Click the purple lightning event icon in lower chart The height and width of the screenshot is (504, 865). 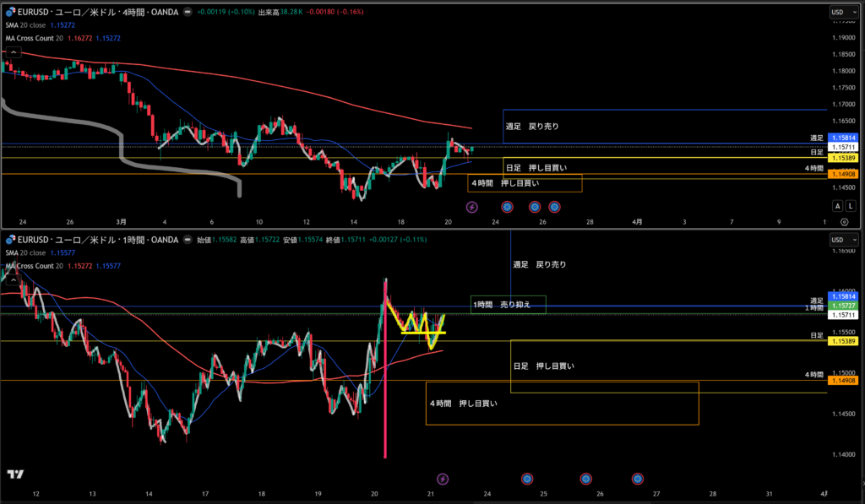click(x=442, y=479)
